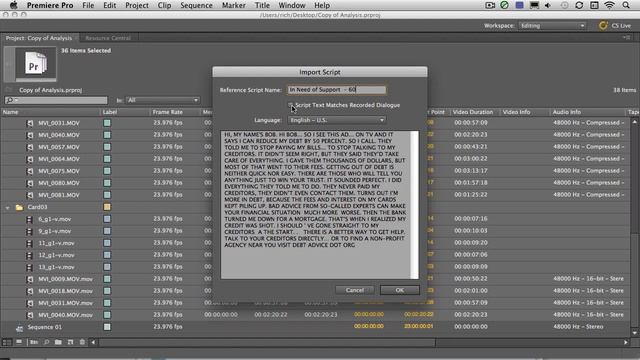This screenshot has width=640, height=360.
Task: Sort by the Frame Rate column header
Action: 175,112
